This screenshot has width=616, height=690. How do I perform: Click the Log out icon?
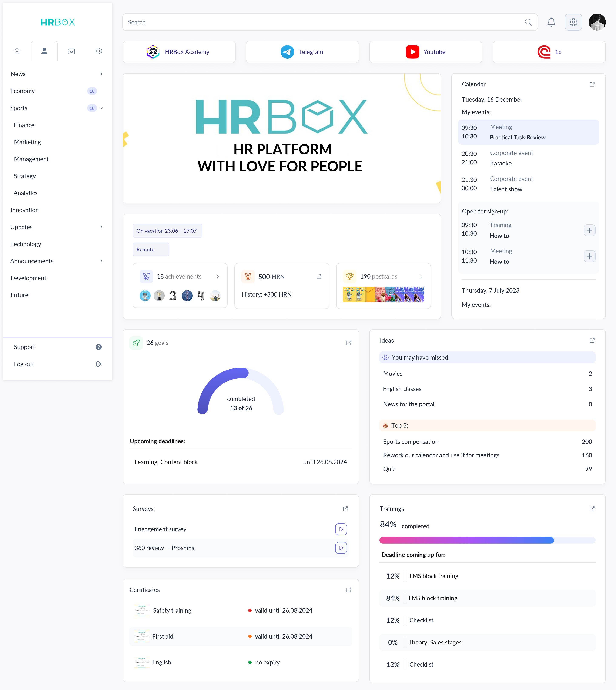pyautogui.click(x=98, y=364)
